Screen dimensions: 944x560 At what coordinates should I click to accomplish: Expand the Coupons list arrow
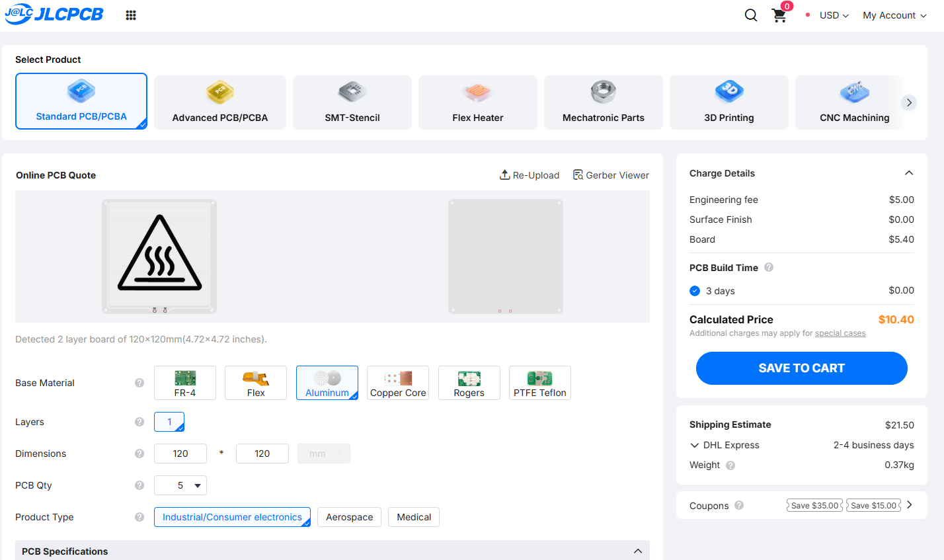[x=910, y=505]
